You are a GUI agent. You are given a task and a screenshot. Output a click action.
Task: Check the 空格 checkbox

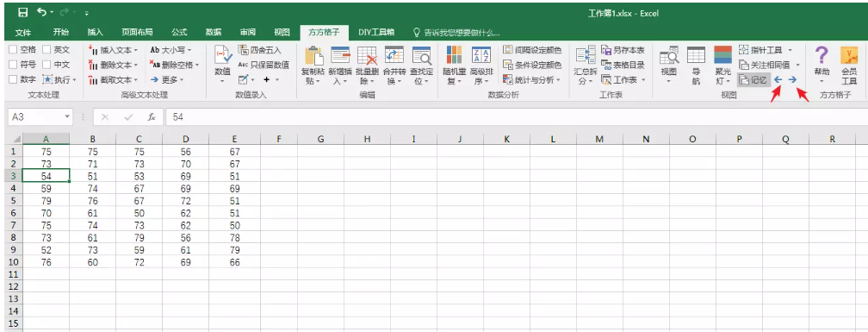[13, 50]
